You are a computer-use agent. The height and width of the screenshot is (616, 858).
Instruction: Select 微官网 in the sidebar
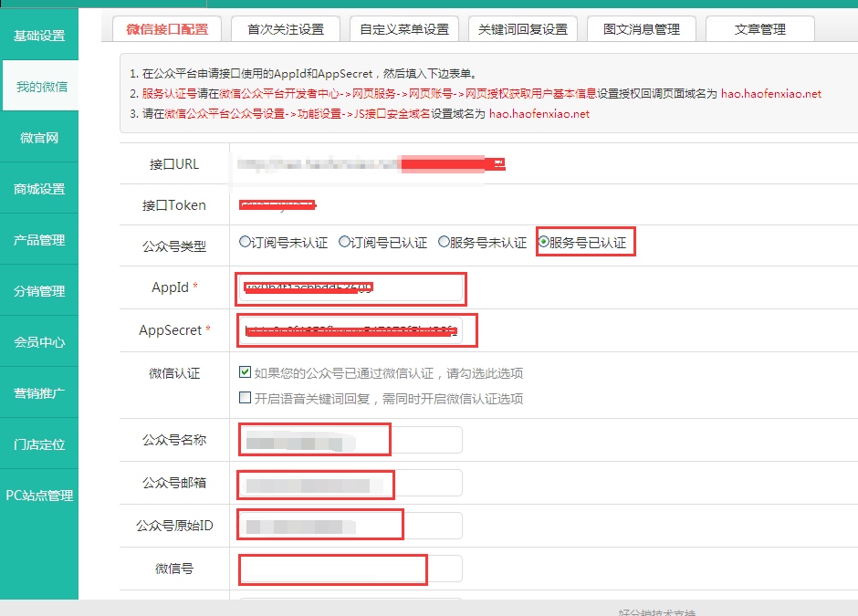[39, 138]
